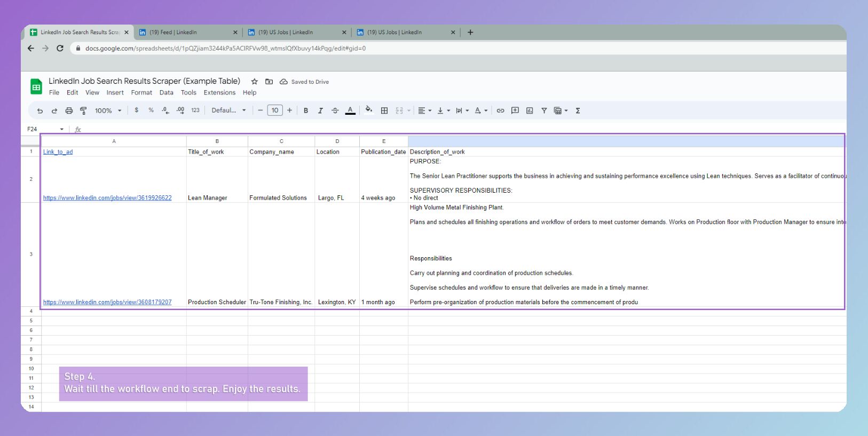The image size is (868, 436).
Task: Activate the Paint format tool
Action: click(83, 110)
